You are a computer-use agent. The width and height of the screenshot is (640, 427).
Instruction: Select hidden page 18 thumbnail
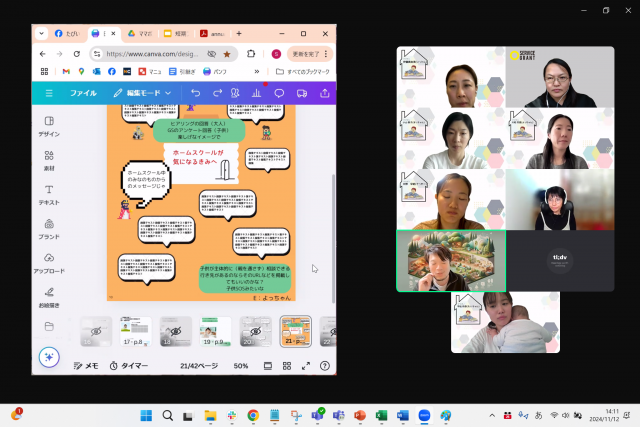pos(176,331)
